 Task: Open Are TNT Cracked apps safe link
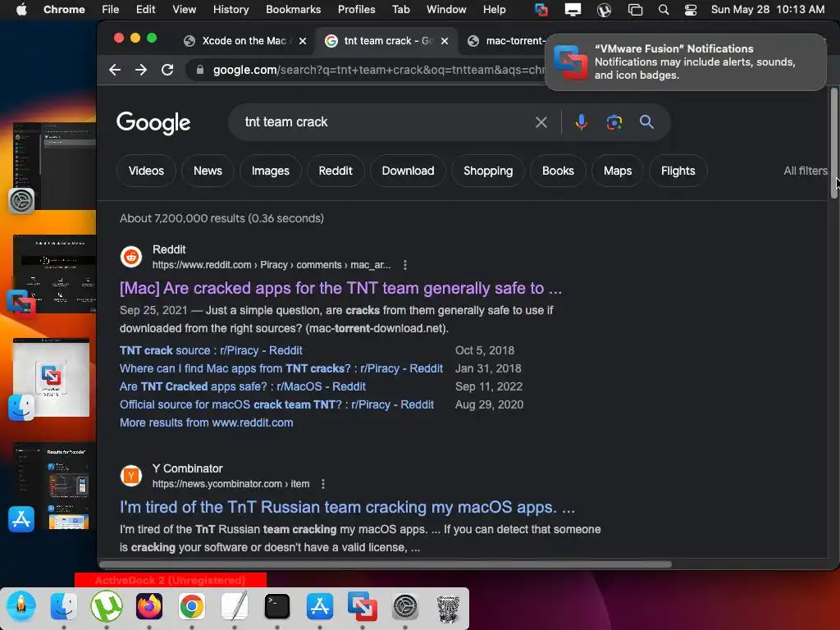tap(243, 387)
